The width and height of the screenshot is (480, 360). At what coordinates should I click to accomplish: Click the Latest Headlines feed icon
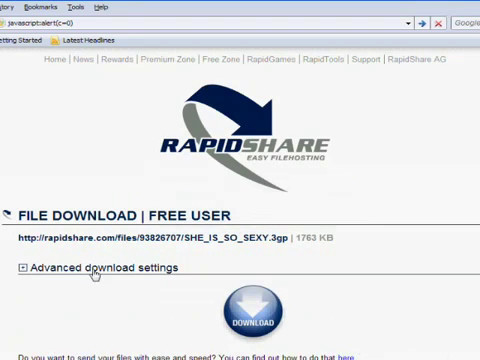[55, 41]
